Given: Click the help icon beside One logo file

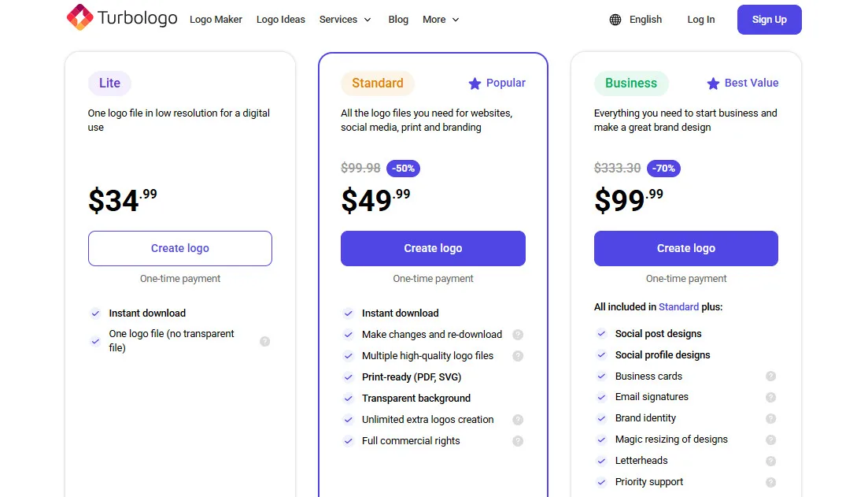Looking at the screenshot, I should [265, 341].
